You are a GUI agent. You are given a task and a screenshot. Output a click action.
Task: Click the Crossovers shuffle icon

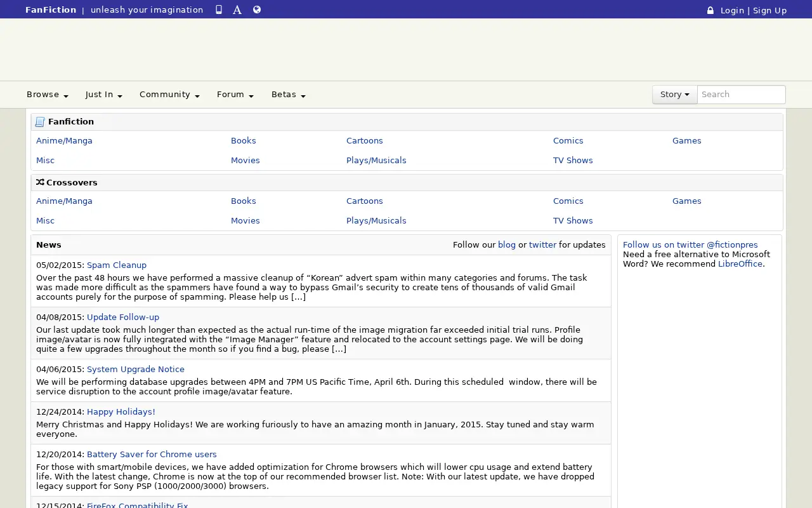click(40, 182)
